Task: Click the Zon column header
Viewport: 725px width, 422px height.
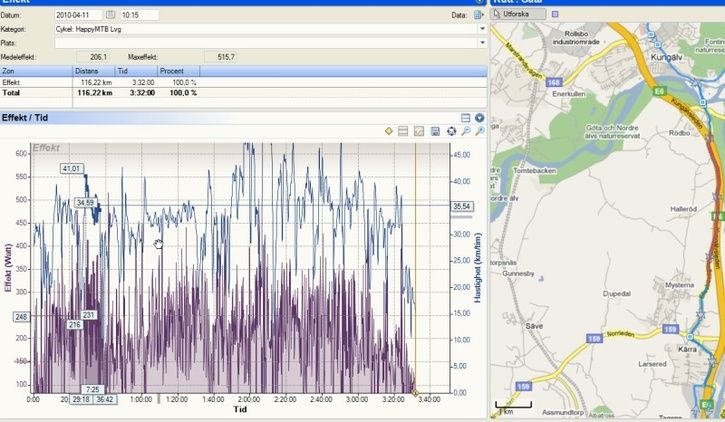Action: pyautogui.click(x=36, y=71)
